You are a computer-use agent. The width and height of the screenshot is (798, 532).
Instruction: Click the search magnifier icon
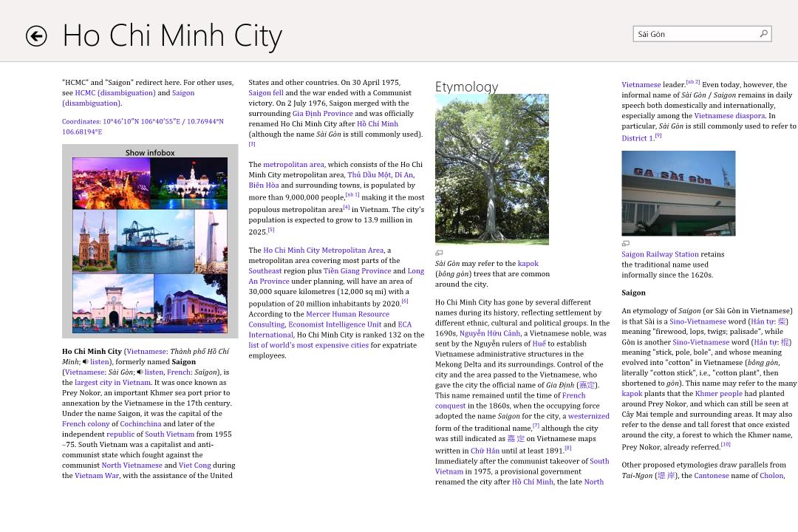[x=764, y=33]
